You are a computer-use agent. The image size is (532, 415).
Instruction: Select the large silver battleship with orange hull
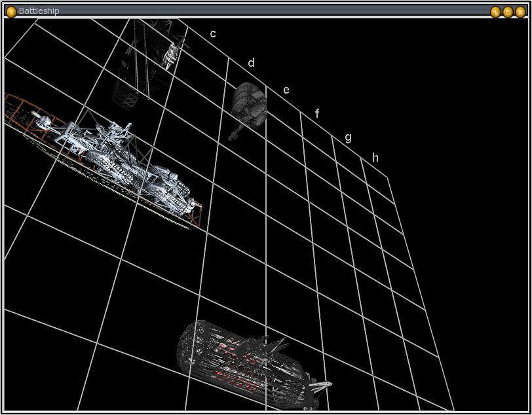(104, 161)
